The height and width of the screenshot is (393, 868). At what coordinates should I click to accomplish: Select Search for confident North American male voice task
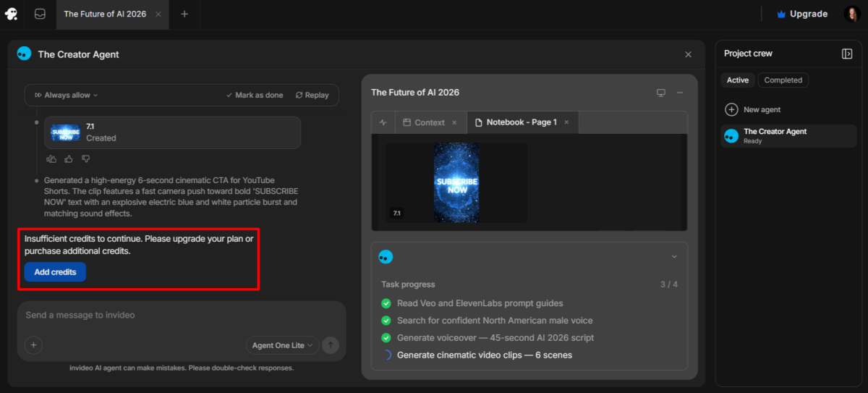[x=495, y=321]
